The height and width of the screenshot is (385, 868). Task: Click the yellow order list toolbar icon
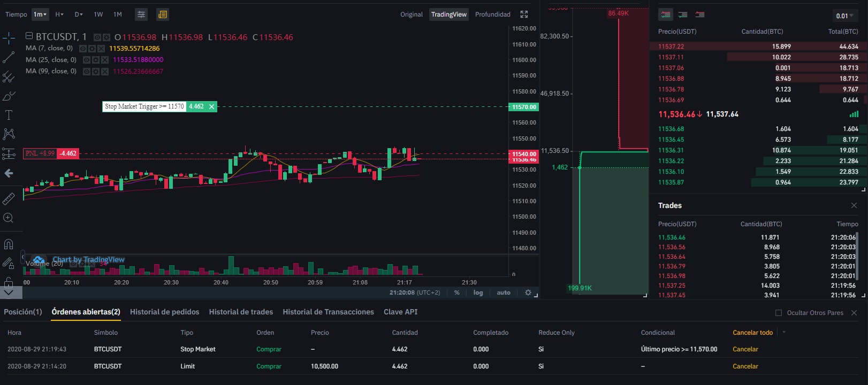tap(163, 14)
